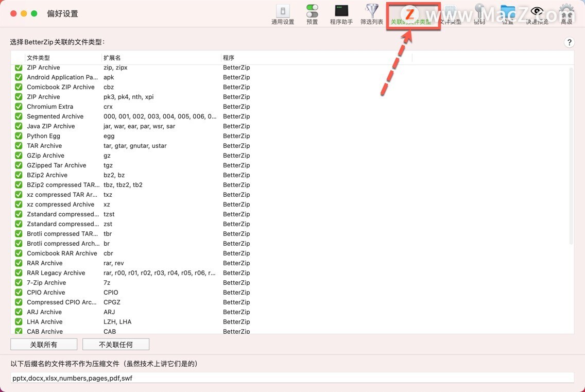Open the 快速预览 eye icon pane
The width and height of the screenshot is (585, 392).
coord(537,14)
